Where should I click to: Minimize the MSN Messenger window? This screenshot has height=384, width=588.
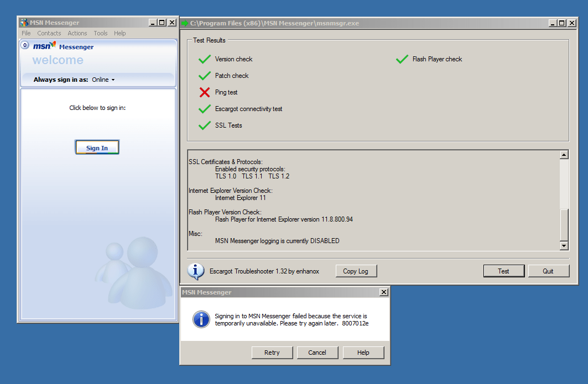pyautogui.click(x=153, y=23)
